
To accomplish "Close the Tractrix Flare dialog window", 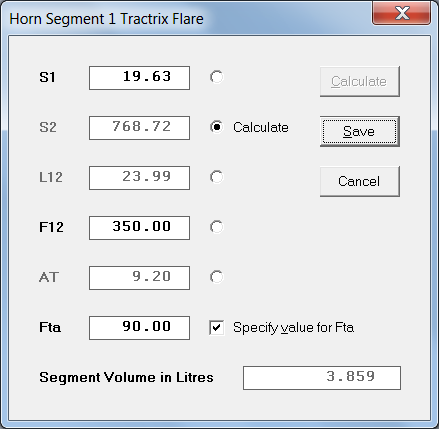I will (x=401, y=13).
